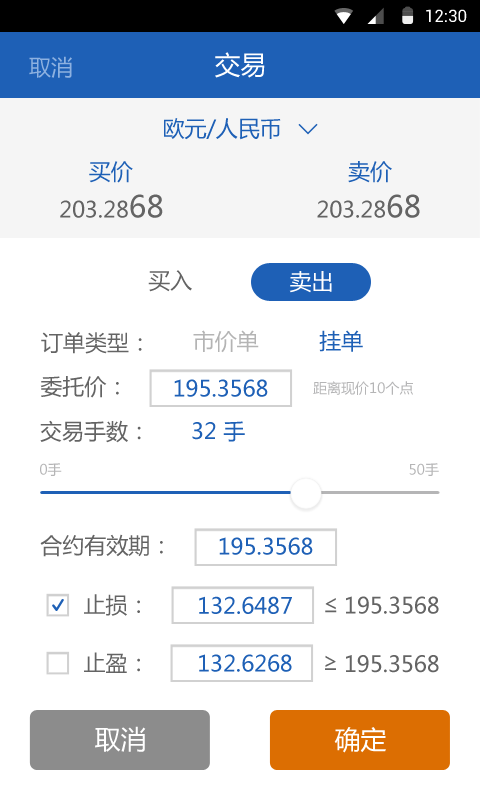Screen dimensions: 480x800
Task: Open the 合约有效期 field
Action: coord(265,547)
